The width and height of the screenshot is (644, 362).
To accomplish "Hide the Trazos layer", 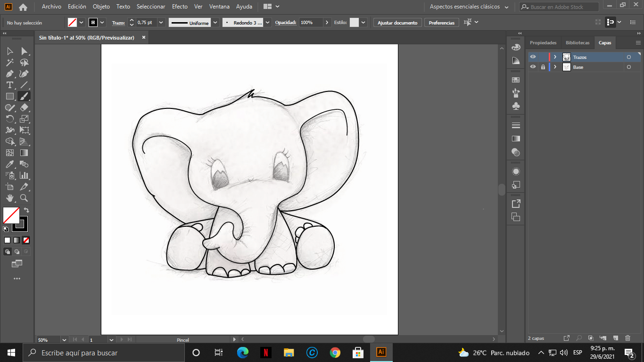I will (533, 57).
